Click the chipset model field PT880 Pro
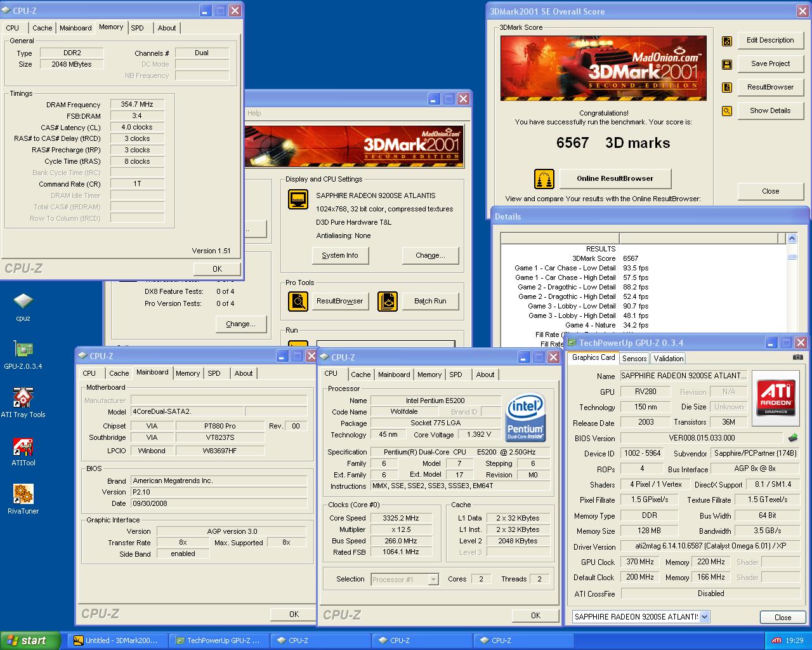Screen dimensions: 812x650 pos(221,426)
